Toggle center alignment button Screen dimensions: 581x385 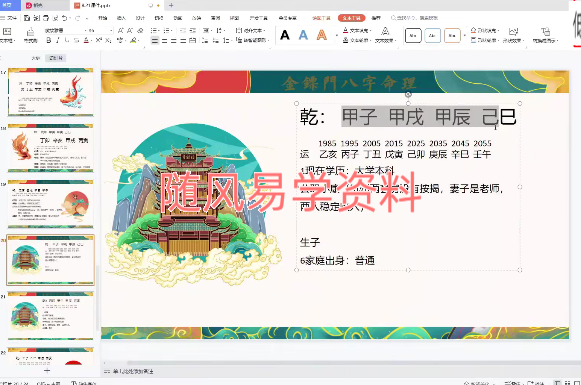coord(165,40)
